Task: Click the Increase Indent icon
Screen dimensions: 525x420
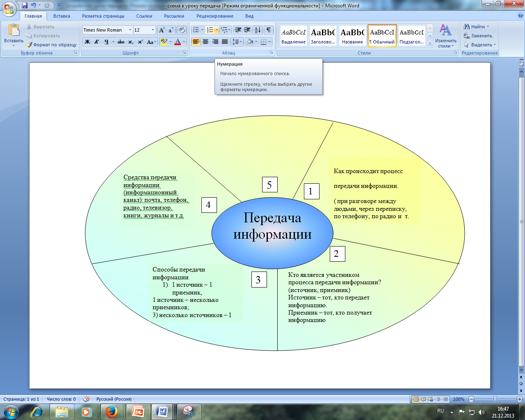Action: coord(247,30)
